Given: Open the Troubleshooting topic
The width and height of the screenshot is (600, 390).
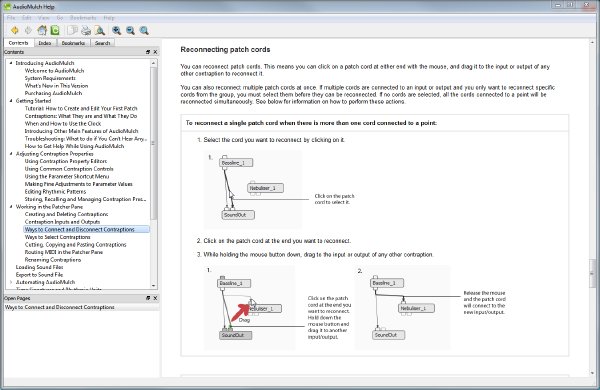Looking at the screenshot, I should click(85, 139).
